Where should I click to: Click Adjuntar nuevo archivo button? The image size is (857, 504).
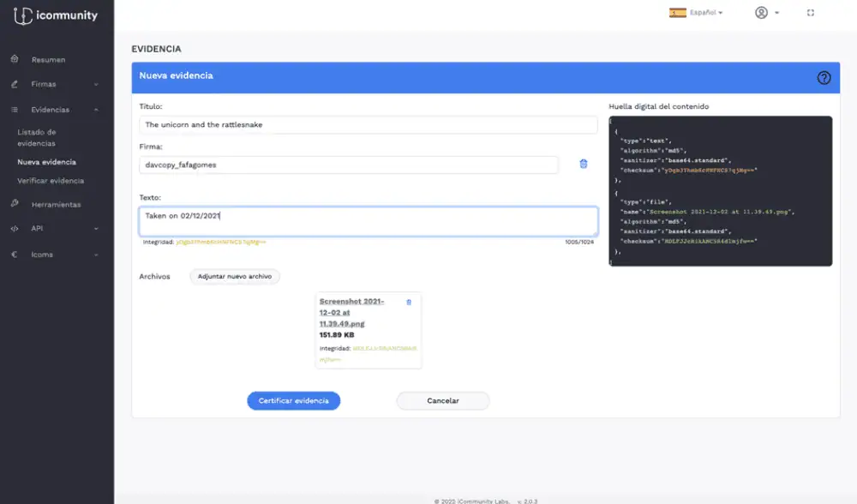[x=234, y=277]
